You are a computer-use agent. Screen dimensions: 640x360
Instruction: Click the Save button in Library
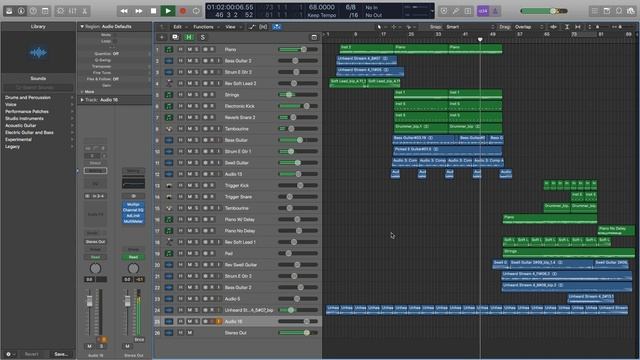61,354
